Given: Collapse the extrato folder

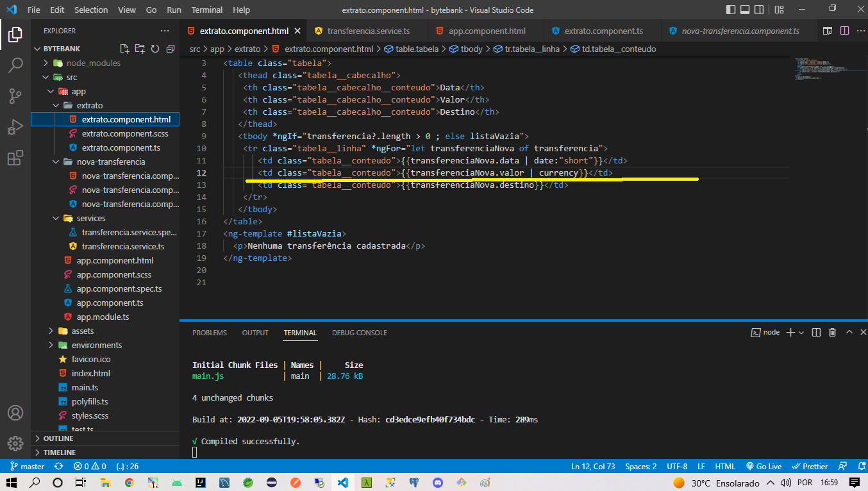Looking at the screenshot, I should coord(56,105).
